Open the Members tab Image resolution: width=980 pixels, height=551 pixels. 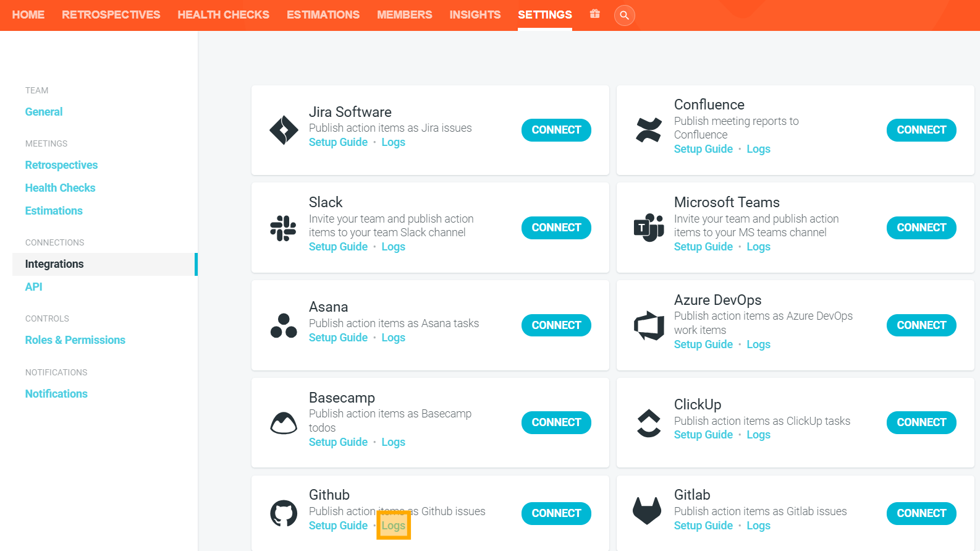405,15
